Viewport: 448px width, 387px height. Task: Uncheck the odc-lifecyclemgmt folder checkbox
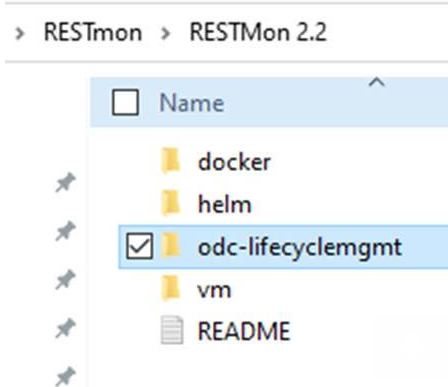(140, 246)
